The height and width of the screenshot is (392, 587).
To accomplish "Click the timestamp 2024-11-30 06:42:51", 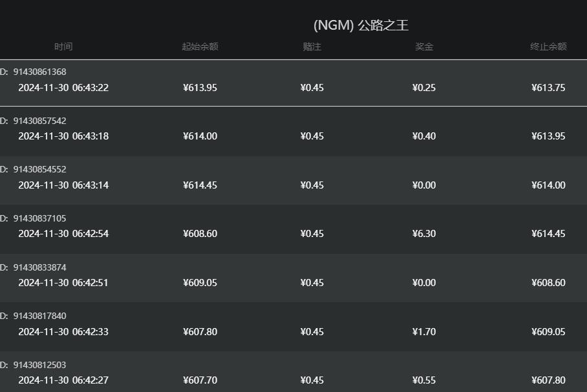I will 63,283.
